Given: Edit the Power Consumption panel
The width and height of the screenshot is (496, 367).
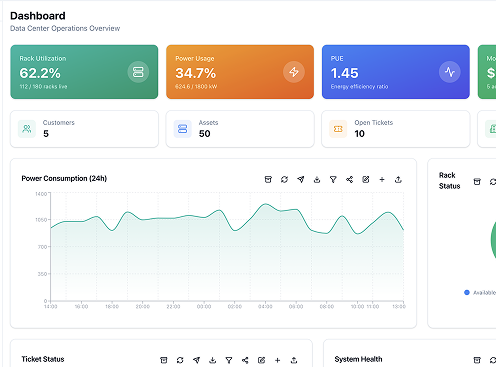Looking at the screenshot, I should [366, 179].
